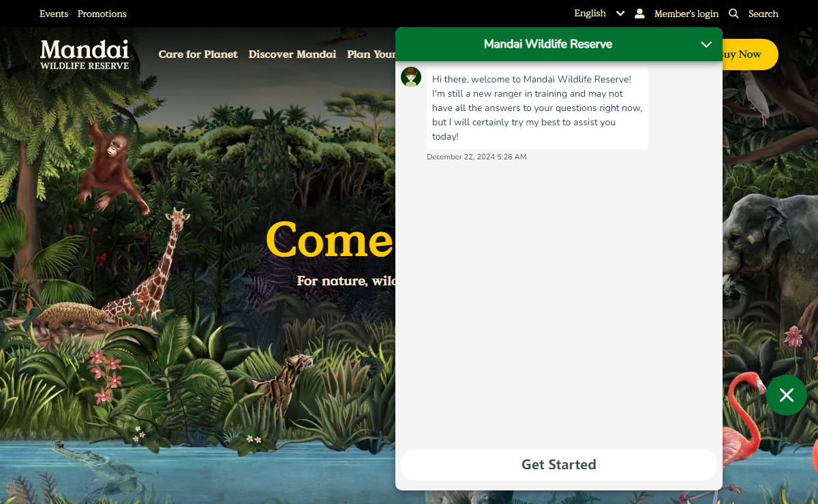Close chat using green X button
Screen dimensions: 818x504
[x=787, y=395]
